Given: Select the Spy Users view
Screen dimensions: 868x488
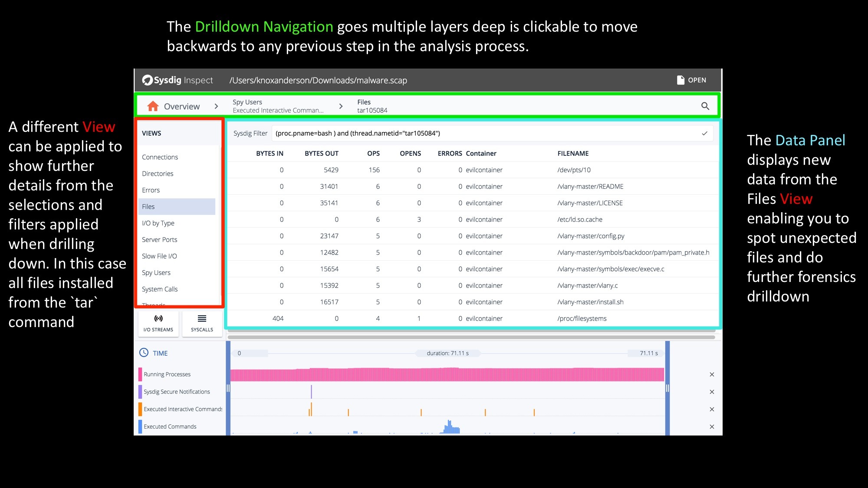Looking at the screenshot, I should coord(177,272).
